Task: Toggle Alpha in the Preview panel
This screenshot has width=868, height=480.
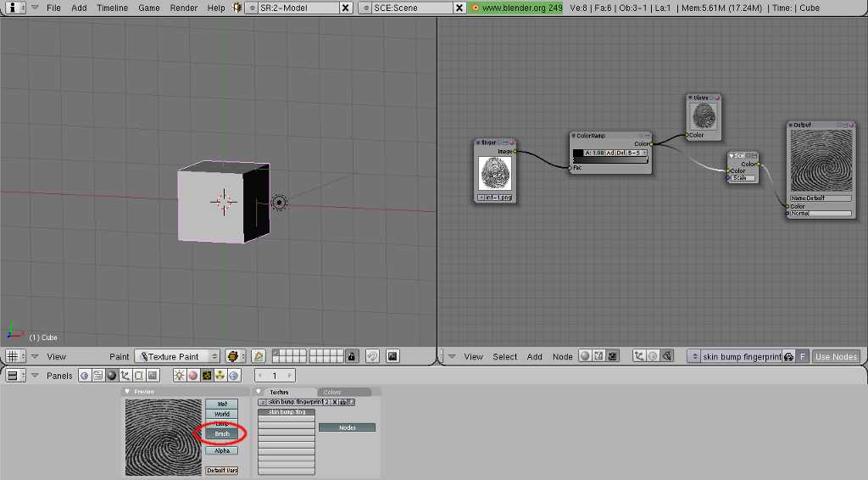Action: pyautogui.click(x=222, y=450)
